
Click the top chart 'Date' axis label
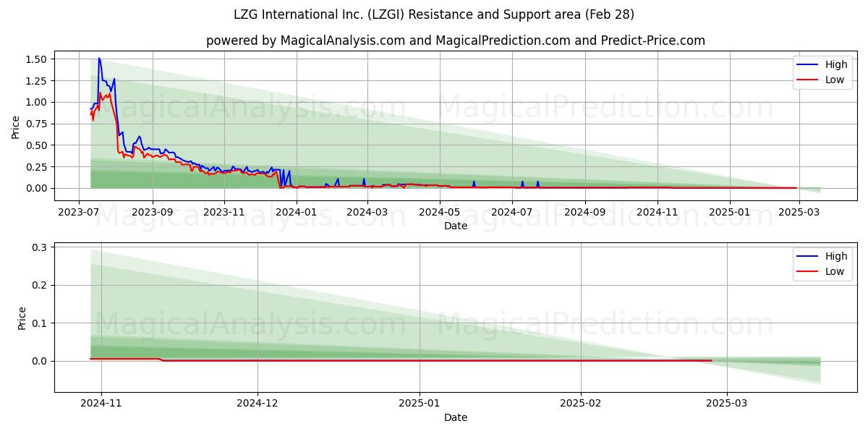click(x=456, y=226)
